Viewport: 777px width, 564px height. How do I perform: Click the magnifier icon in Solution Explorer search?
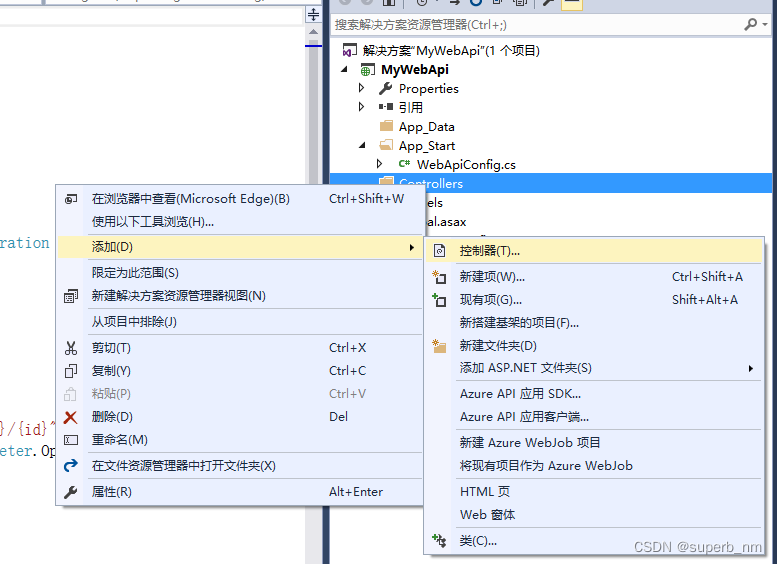750,24
